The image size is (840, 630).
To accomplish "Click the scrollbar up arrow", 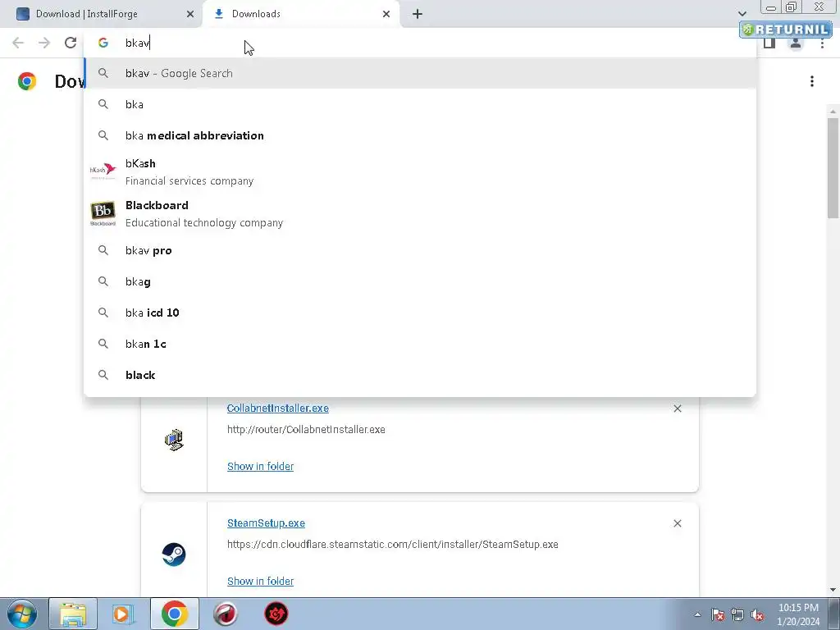I will (x=833, y=112).
